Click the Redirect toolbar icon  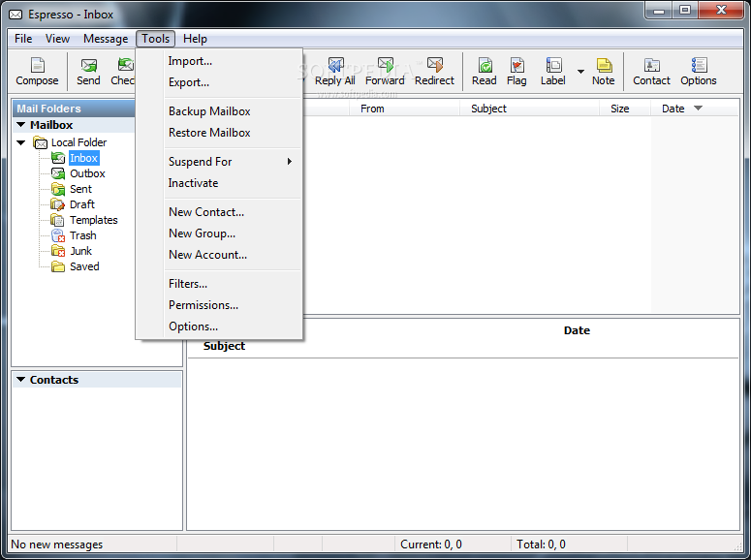pos(434,72)
